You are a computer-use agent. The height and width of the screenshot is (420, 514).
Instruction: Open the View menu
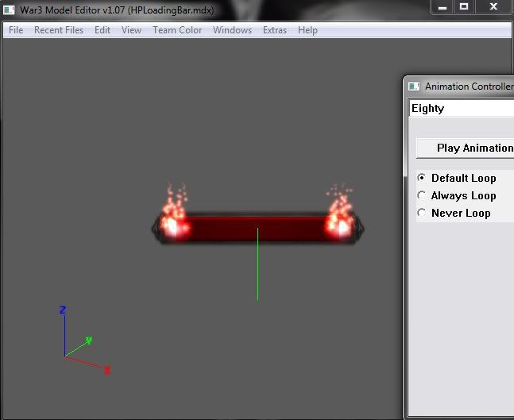click(131, 30)
